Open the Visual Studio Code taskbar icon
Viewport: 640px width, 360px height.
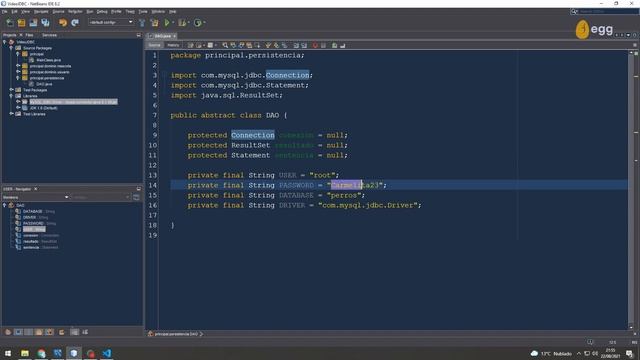107,353
